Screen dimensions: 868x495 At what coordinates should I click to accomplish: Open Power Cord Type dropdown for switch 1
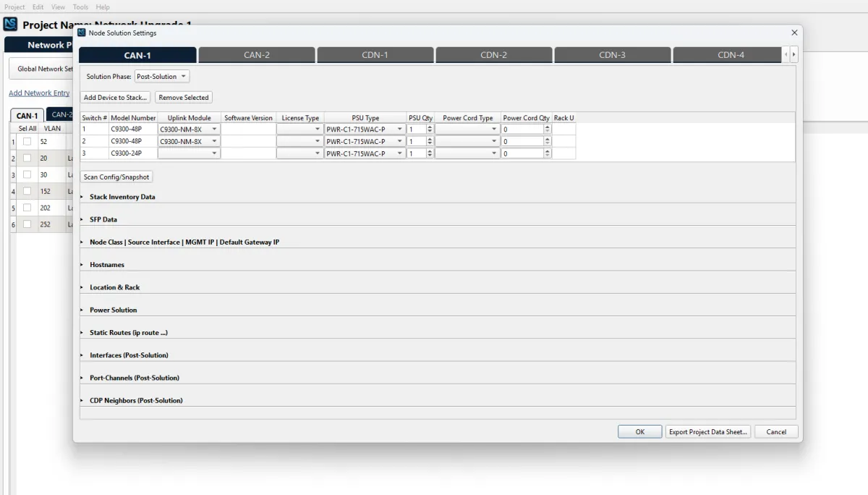pos(467,130)
